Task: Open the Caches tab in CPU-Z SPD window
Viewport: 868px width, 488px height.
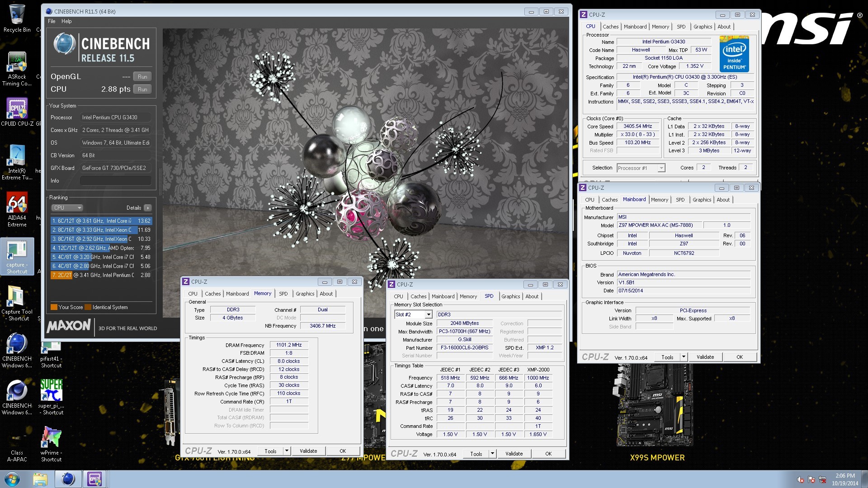Action: pyautogui.click(x=418, y=296)
